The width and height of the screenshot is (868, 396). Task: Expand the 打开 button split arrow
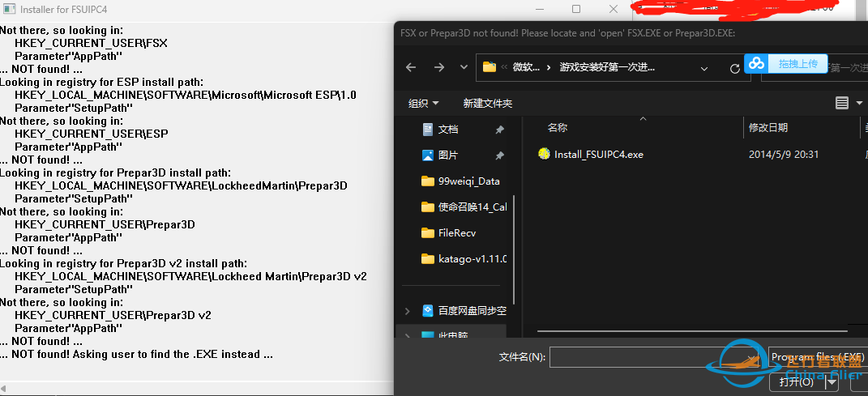pyautogui.click(x=832, y=381)
